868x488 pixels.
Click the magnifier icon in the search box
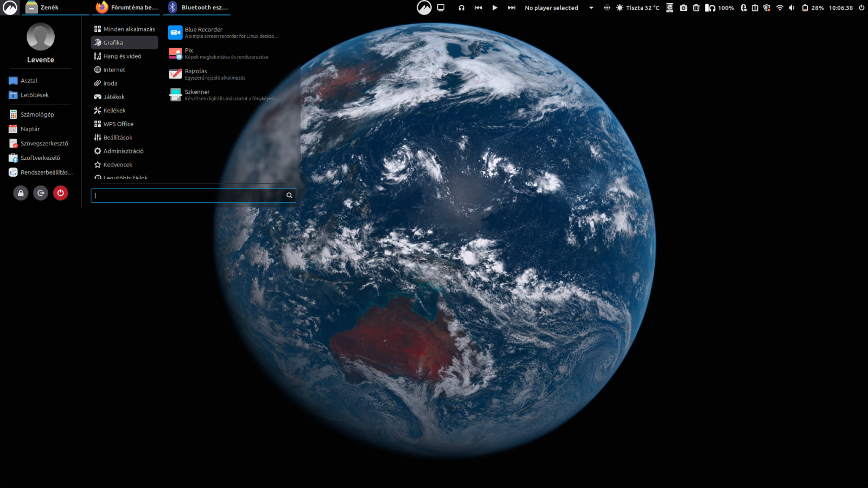click(x=289, y=195)
